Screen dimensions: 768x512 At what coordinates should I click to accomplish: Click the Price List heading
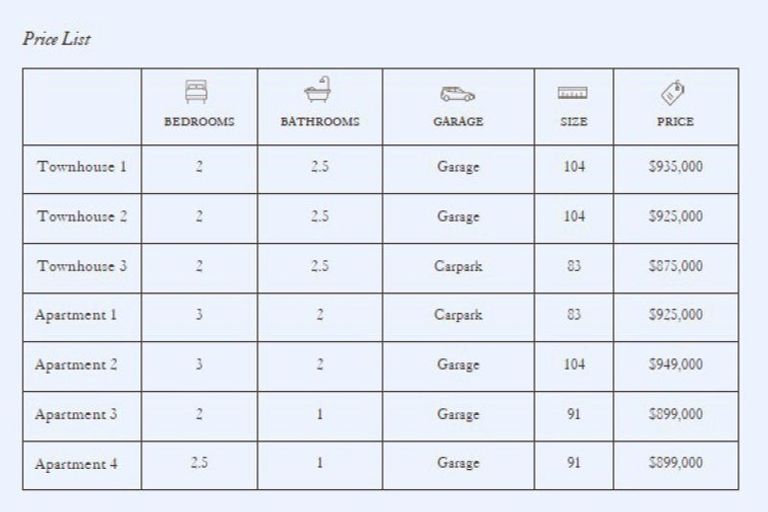click(56, 40)
